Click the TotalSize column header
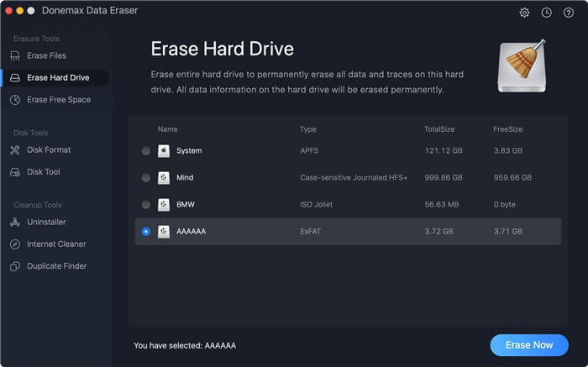The height and width of the screenshot is (367, 588). (439, 129)
